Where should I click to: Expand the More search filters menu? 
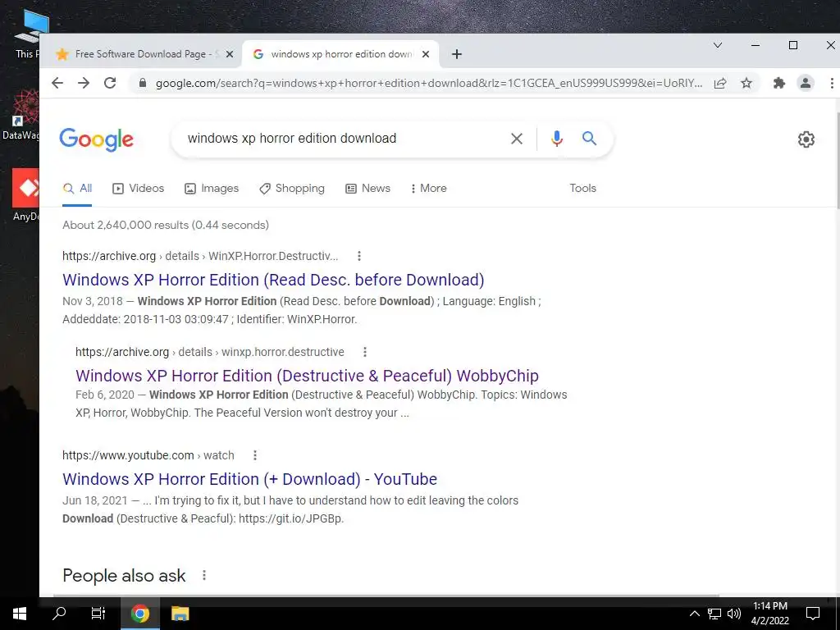point(428,189)
